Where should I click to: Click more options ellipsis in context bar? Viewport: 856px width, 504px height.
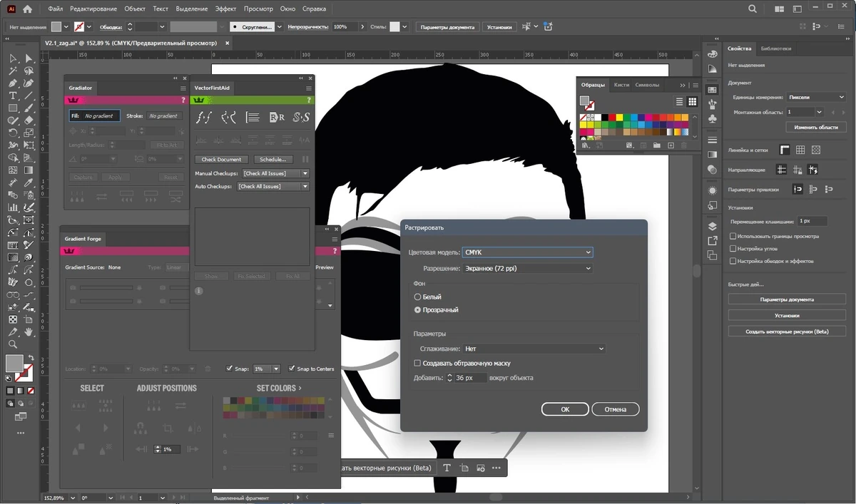point(496,468)
